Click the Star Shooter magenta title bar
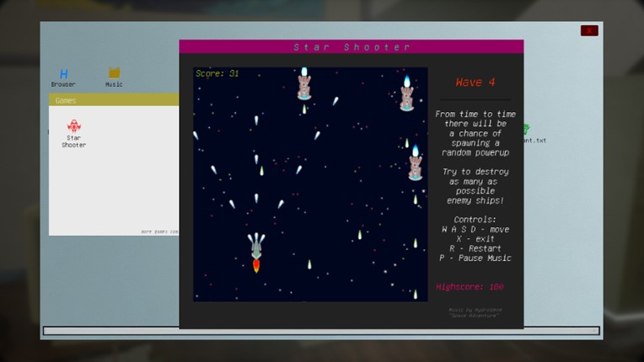The width and height of the screenshot is (644, 362). [x=352, y=47]
